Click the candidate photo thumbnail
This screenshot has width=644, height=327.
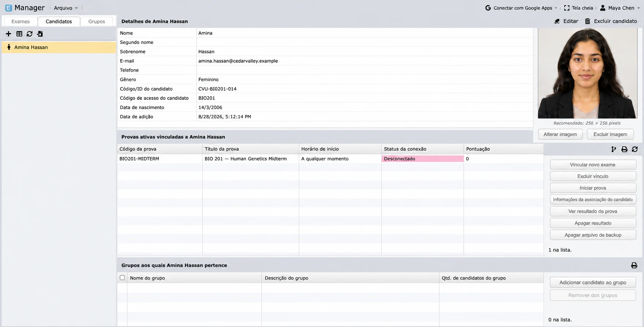coord(588,73)
